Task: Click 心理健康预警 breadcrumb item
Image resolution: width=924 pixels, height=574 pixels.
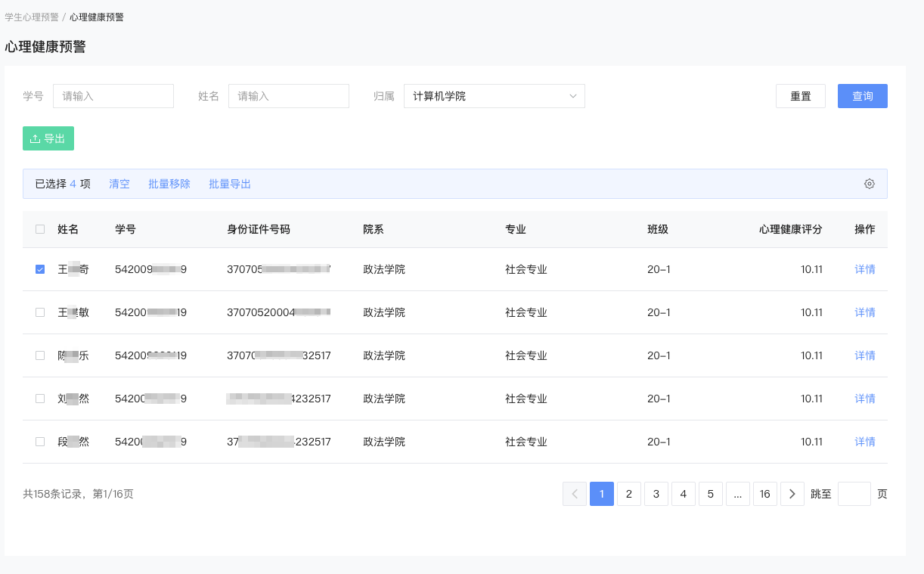Action: click(x=95, y=16)
